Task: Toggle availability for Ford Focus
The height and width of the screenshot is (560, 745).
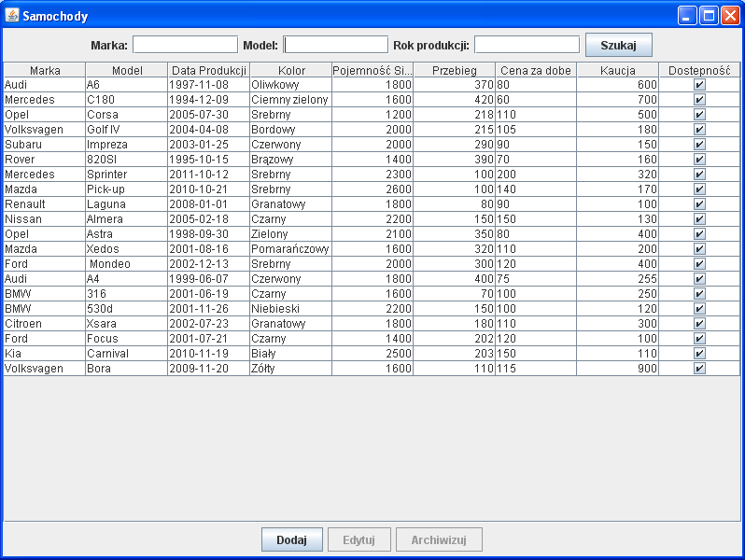Action: [x=699, y=339]
